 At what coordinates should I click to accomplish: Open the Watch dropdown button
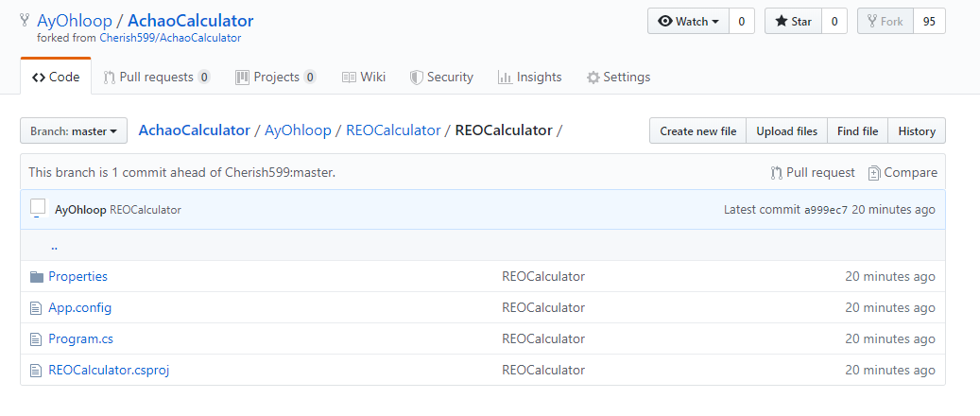coord(688,21)
